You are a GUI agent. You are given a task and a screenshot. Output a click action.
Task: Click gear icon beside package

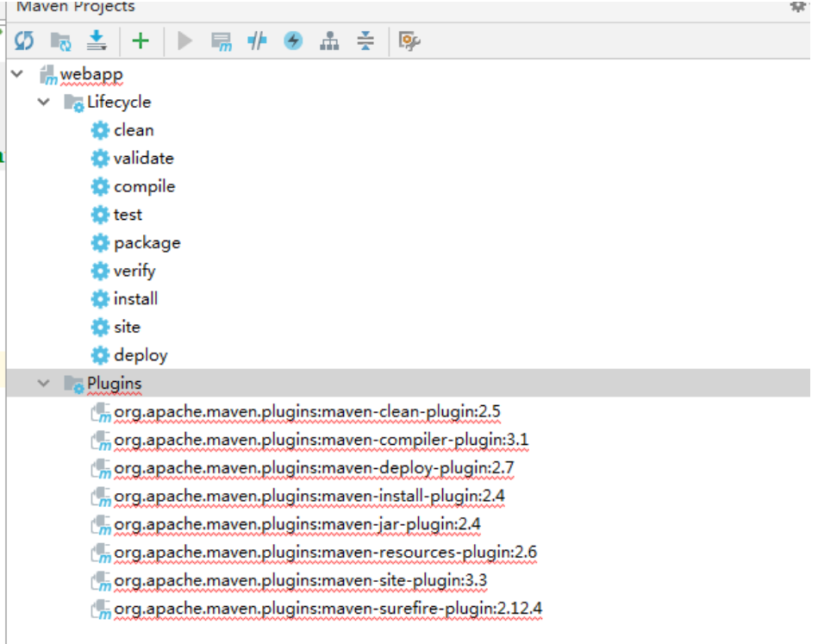[x=100, y=243]
